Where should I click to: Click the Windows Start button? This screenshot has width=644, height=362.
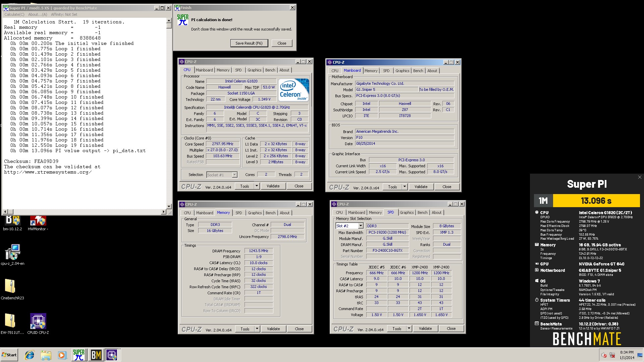point(9,355)
